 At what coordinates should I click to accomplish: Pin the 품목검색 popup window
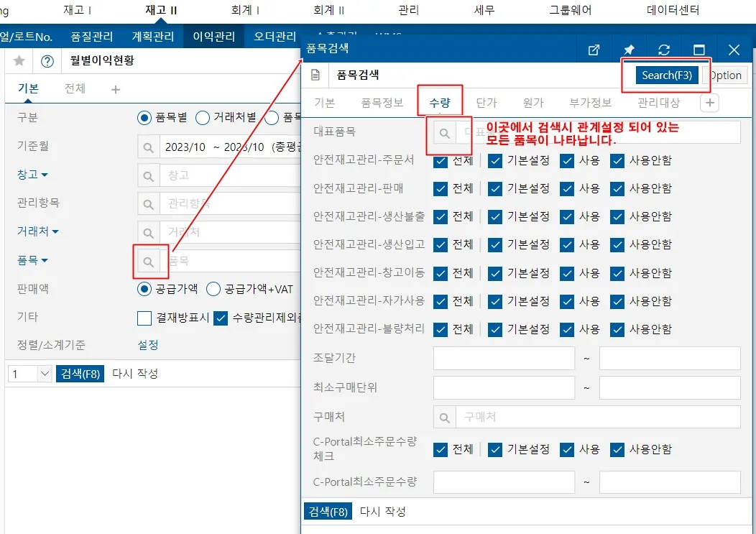(x=629, y=50)
